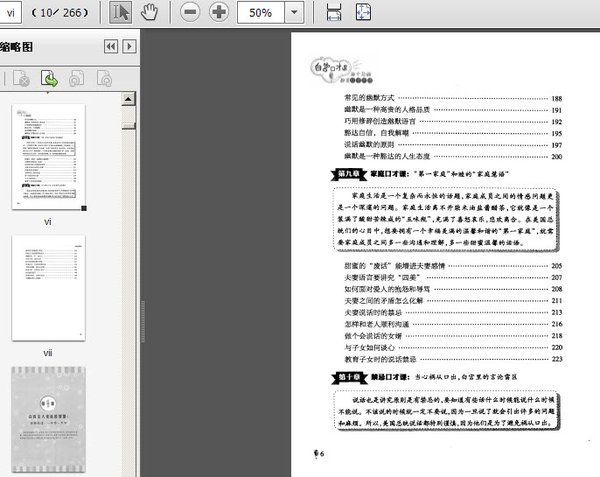This screenshot has width=600, height=477.
Task: Click the contents entry 与子女如何谈心
Action: pyautogui.click(x=369, y=348)
